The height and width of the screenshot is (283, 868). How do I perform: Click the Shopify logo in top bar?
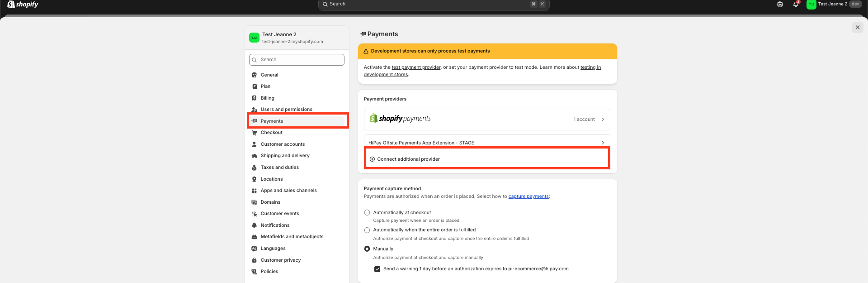[23, 4]
